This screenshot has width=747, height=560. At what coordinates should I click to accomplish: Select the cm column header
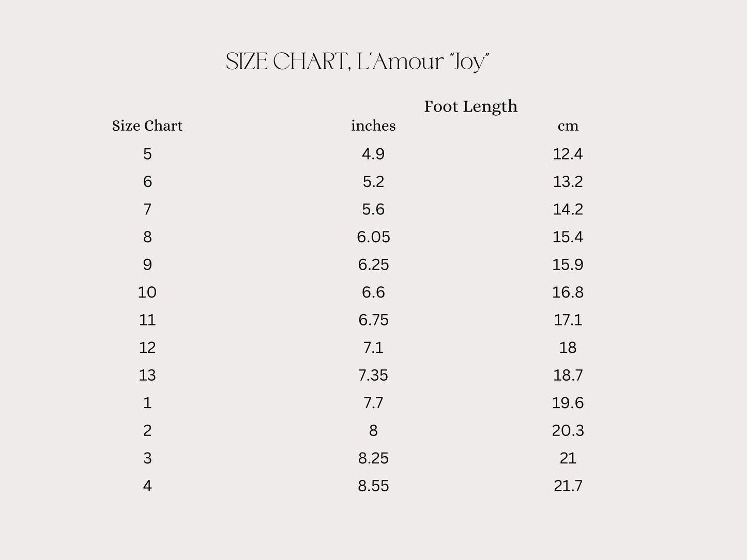point(568,126)
